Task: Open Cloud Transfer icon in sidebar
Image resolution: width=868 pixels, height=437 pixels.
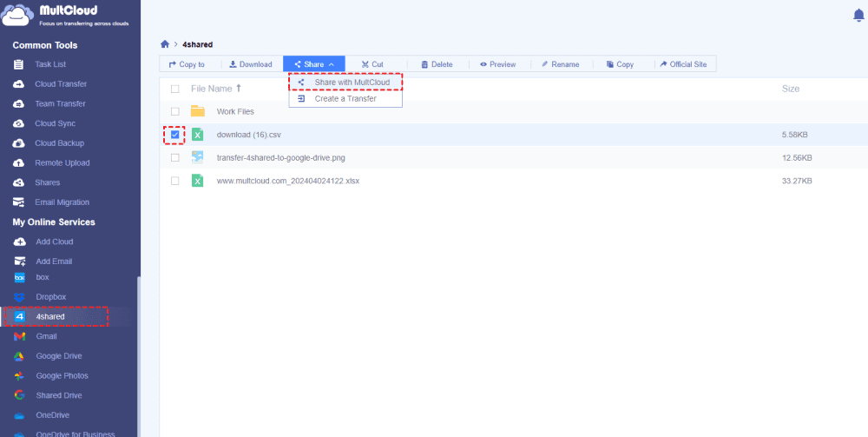Action: (19, 84)
